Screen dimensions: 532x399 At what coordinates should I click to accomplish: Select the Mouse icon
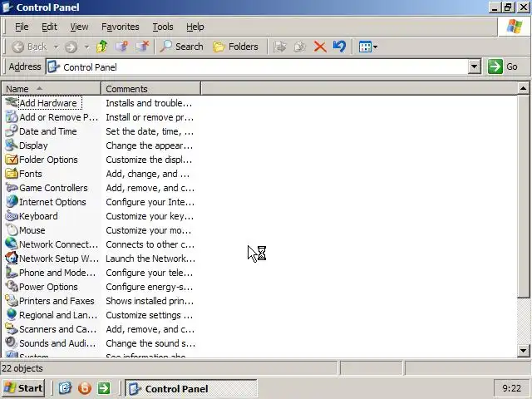(x=12, y=230)
